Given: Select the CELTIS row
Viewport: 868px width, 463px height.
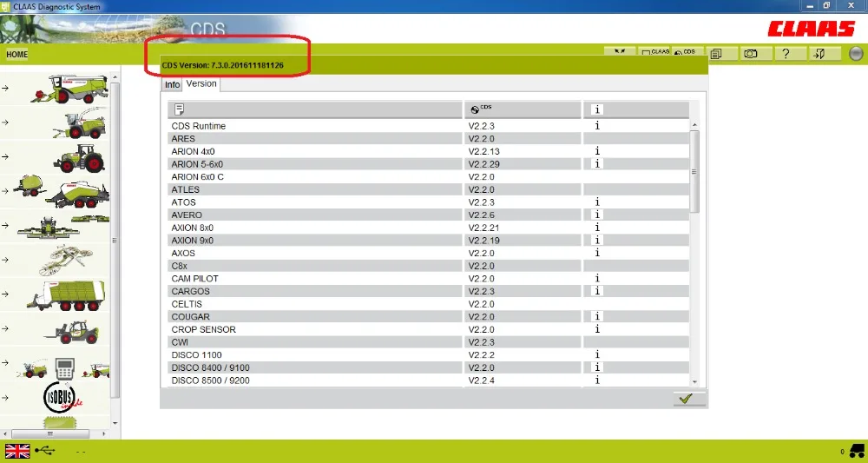Looking at the screenshot, I should coord(429,304).
